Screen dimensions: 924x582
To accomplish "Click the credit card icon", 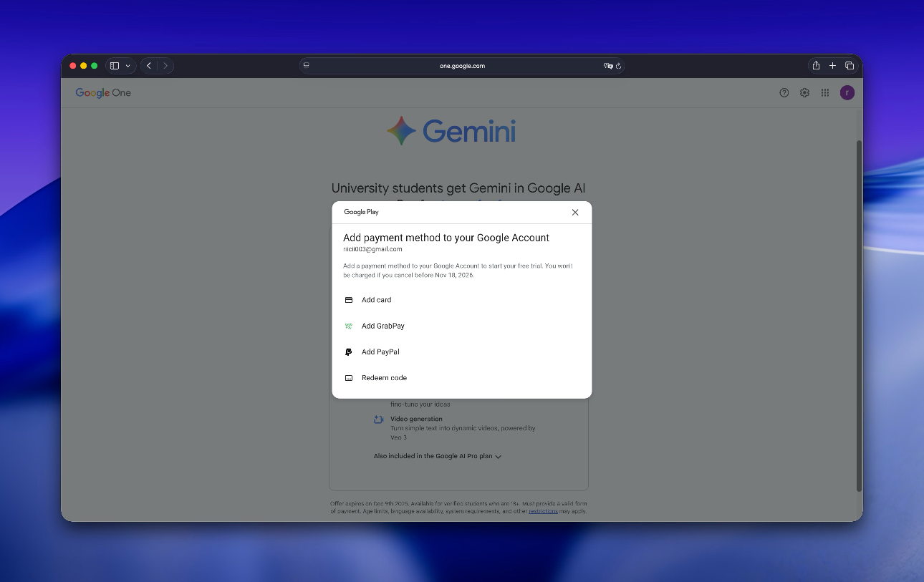I will tap(349, 300).
